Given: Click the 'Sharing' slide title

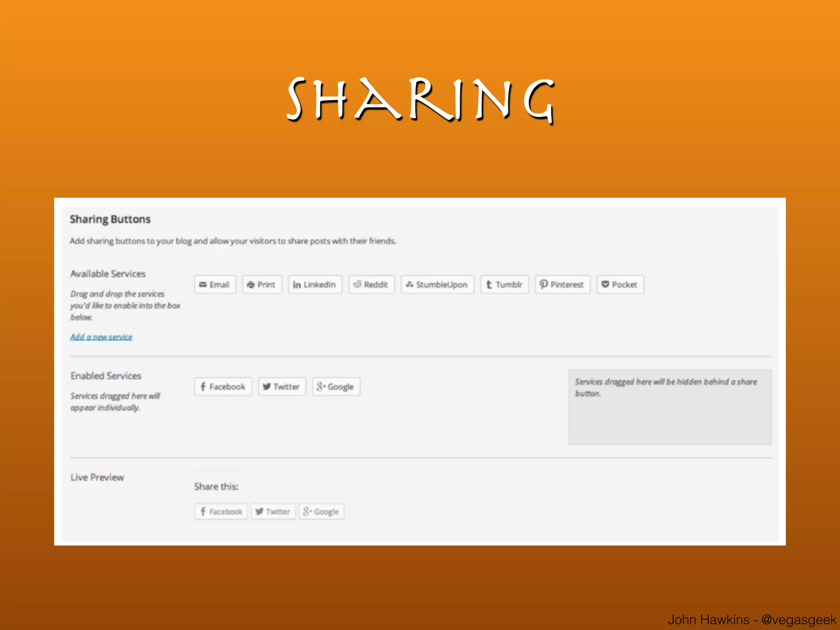Looking at the screenshot, I should 420,100.
